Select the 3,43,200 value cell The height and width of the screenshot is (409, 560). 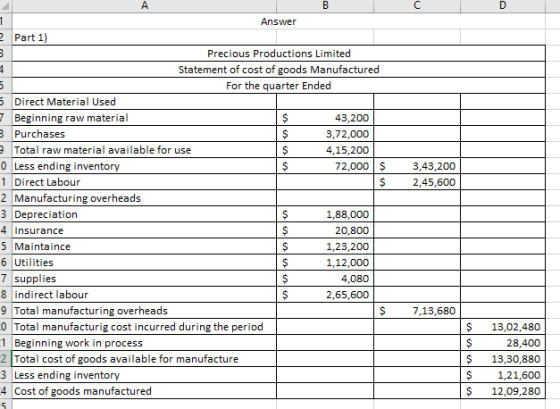(x=417, y=166)
